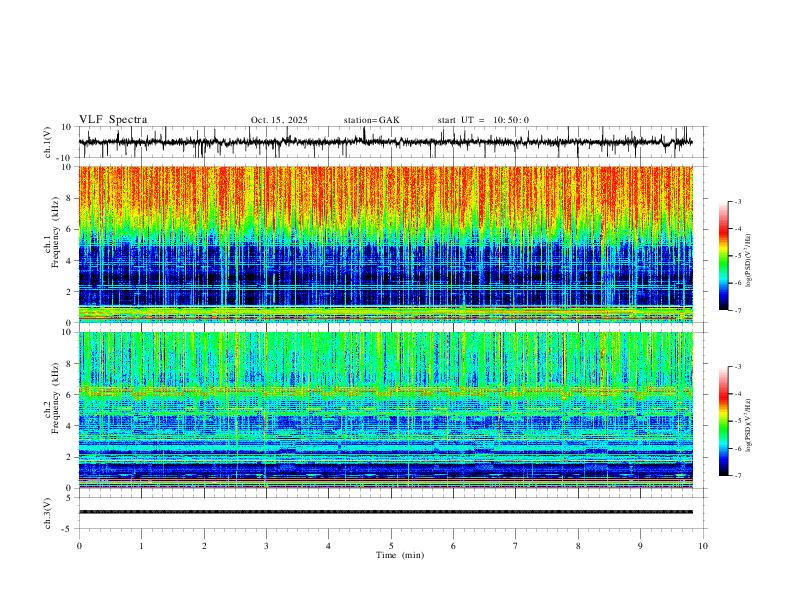The image size is (792, 612).
Task: Click the 'ch.1(V)' waveform axis label
Action: pyautogui.click(x=48, y=142)
